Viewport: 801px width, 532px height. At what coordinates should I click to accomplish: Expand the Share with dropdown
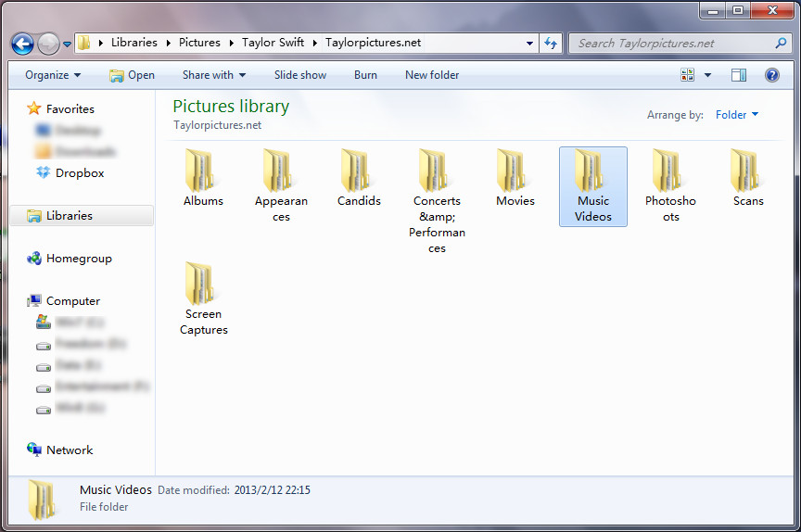tap(214, 75)
